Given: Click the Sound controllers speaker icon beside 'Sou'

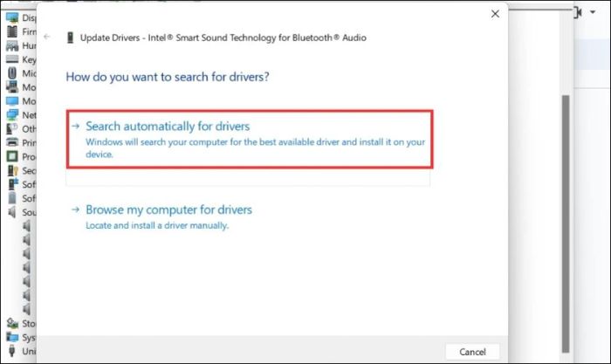Looking at the screenshot, I should click(12, 212).
